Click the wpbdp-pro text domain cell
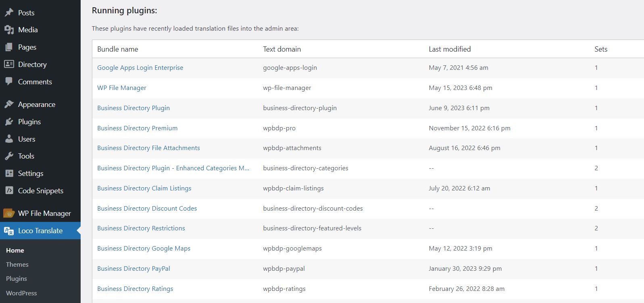 click(279, 128)
